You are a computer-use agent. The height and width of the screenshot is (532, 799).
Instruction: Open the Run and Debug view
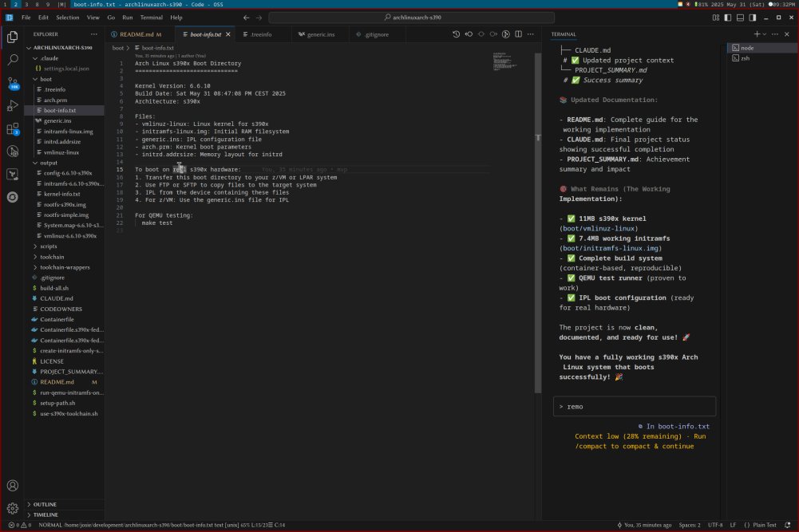point(13,106)
